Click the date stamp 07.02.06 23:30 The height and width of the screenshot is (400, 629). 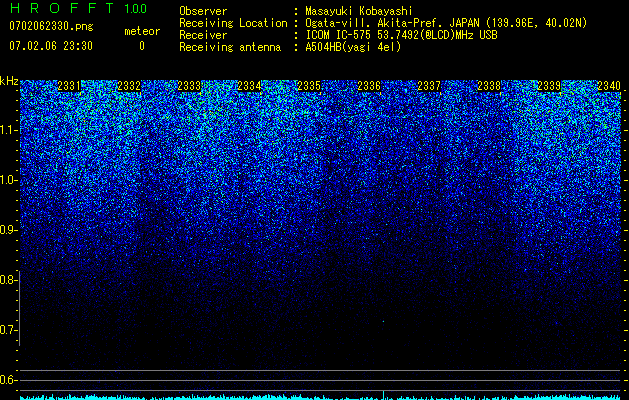point(51,46)
